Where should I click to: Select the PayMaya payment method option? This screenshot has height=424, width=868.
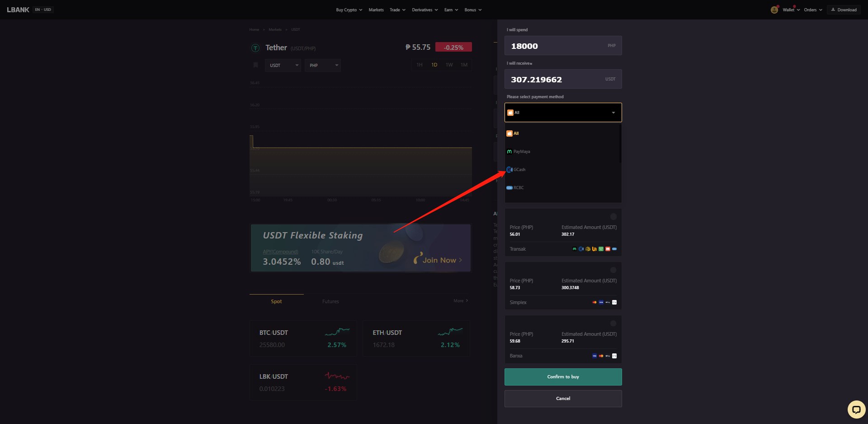tap(563, 152)
